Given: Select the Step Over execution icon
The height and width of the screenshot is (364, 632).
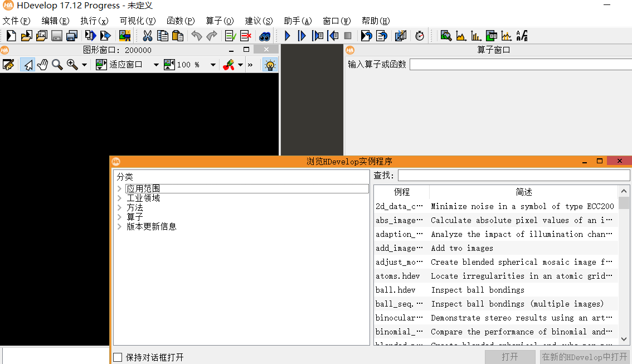Looking at the screenshot, I should [x=301, y=36].
